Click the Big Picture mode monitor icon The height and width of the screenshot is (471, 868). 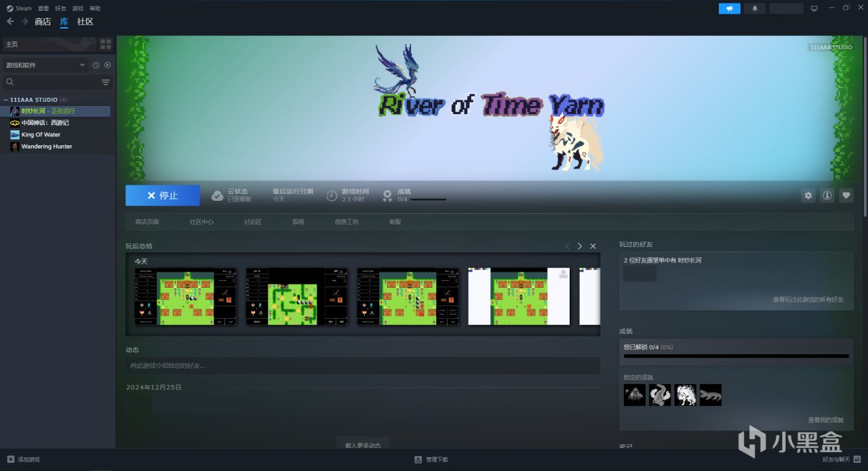(814, 8)
